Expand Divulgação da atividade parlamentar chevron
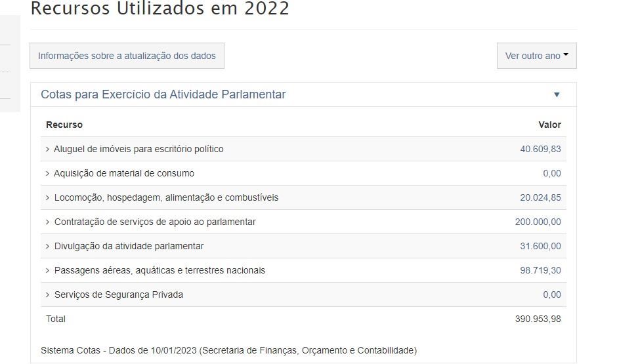The height and width of the screenshot is (364, 638). point(47,246)
